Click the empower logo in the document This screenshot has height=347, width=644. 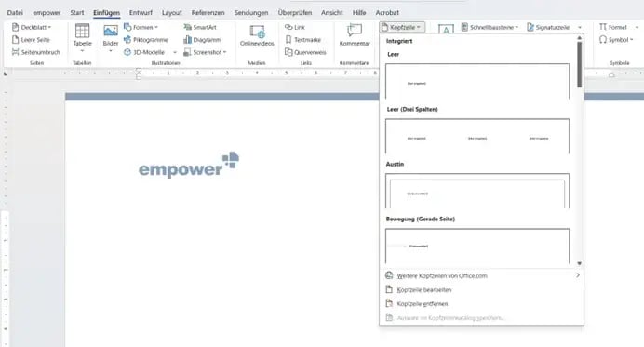pos(189,165)
